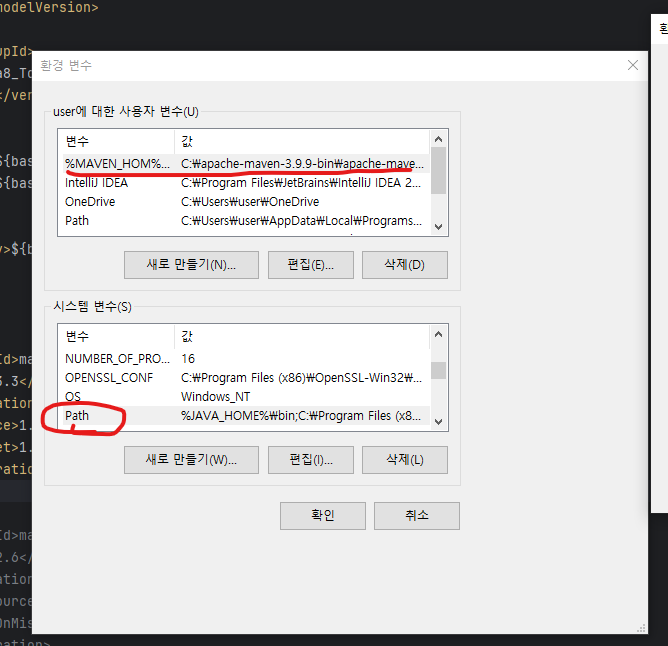
Task: Confirm with the 확인 button
Action: click(x=322, y=516)
